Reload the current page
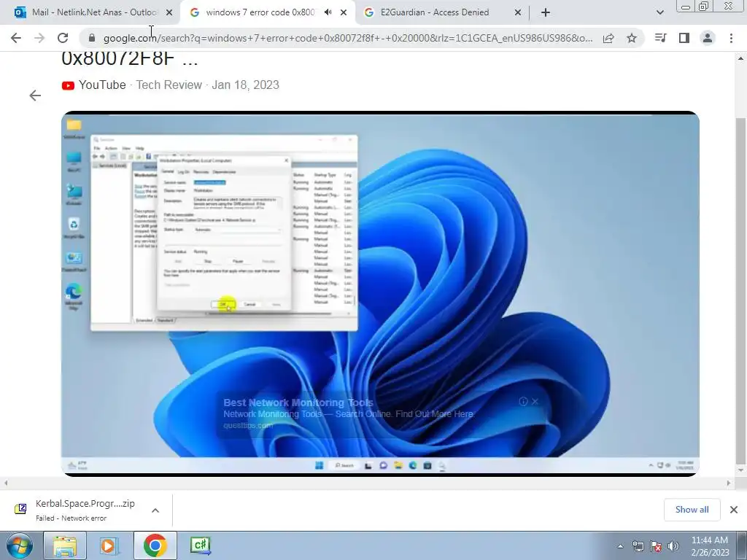747x560 pixels. point(63,38)
